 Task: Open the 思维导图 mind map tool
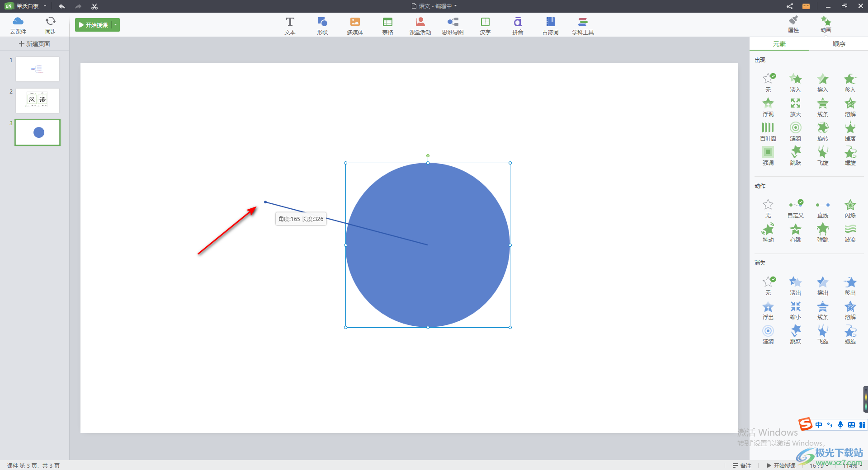click(453, 26)
